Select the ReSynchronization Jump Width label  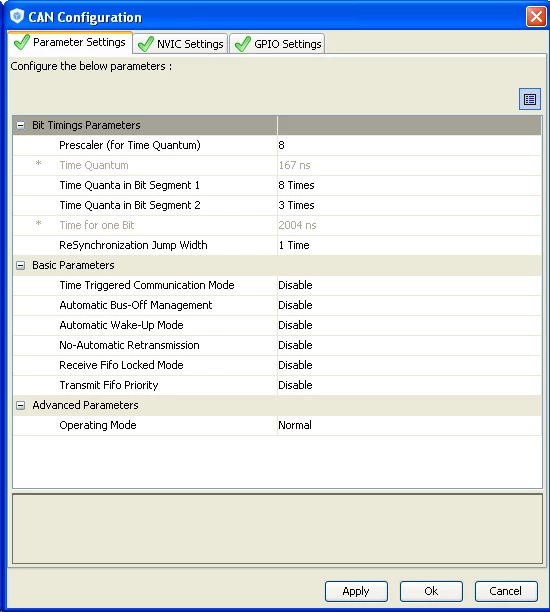click(133, 245)
